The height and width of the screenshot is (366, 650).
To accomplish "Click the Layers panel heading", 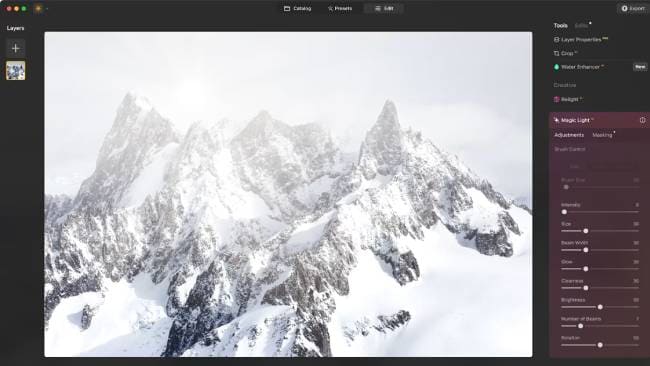I will coord(15,28).
